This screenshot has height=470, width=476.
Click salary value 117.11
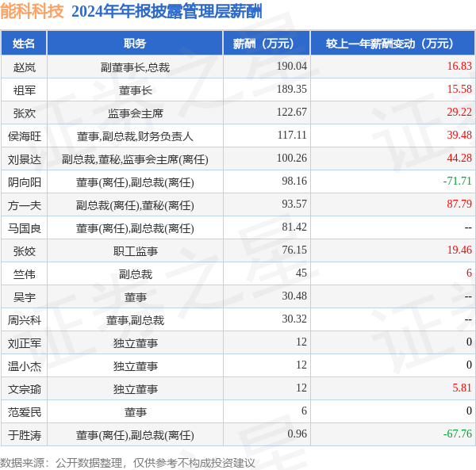tap(292, 135)
